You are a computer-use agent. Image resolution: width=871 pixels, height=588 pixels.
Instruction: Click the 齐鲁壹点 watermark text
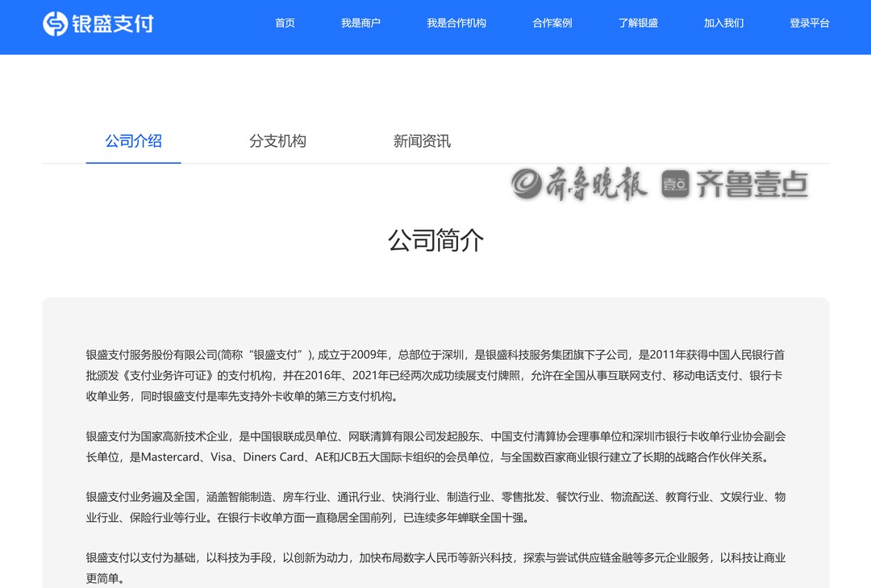[751, 185]
